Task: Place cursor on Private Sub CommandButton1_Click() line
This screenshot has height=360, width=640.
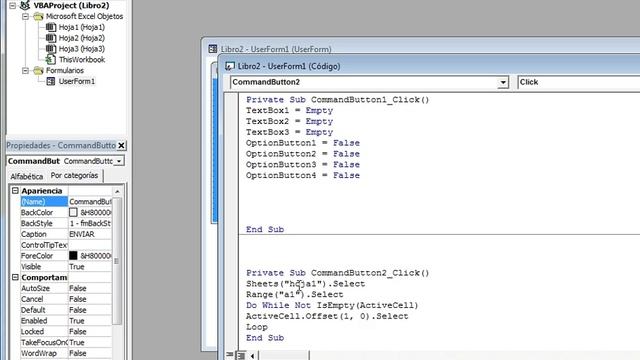Action: [338, 100]
